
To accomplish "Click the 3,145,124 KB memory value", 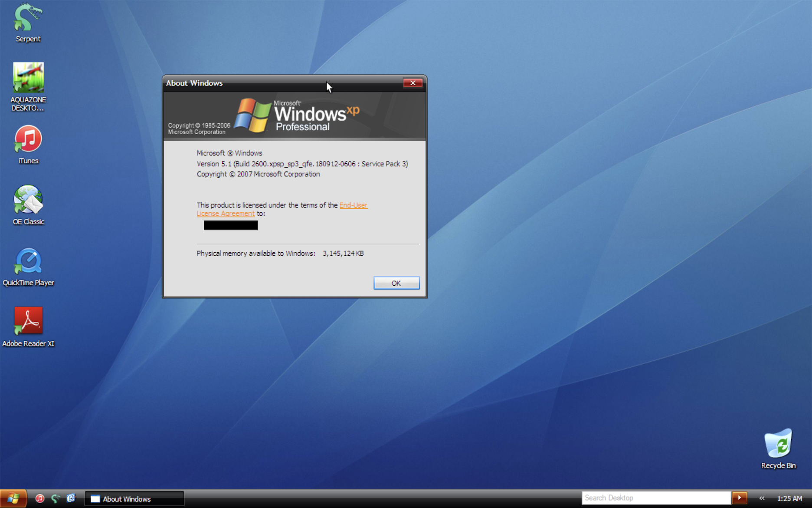I will 343,254.
